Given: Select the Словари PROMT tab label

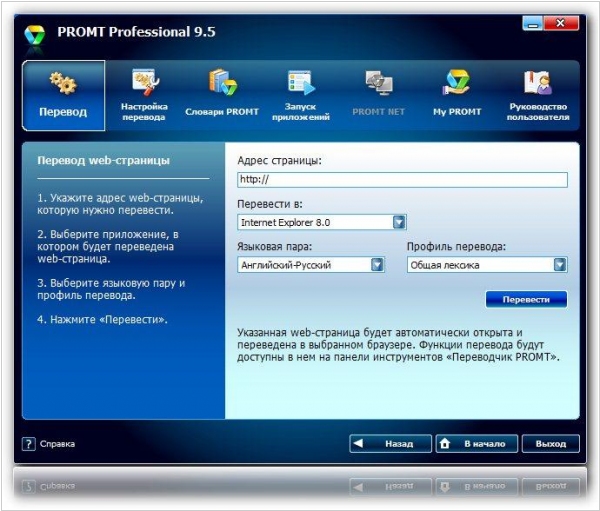Looking at the screenshot, I should point(222,112).
